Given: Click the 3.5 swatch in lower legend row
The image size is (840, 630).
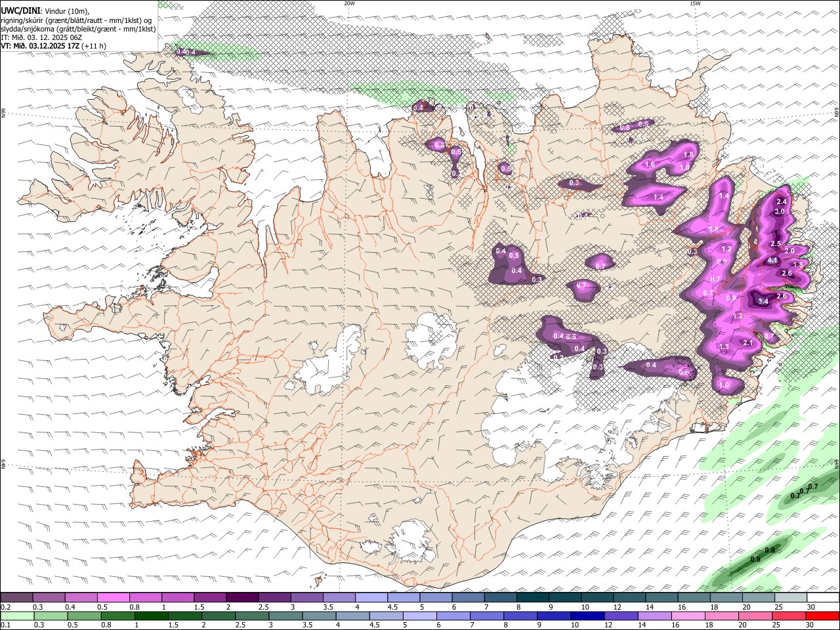Looking at the screenshot, I should [x=319, y=616].
